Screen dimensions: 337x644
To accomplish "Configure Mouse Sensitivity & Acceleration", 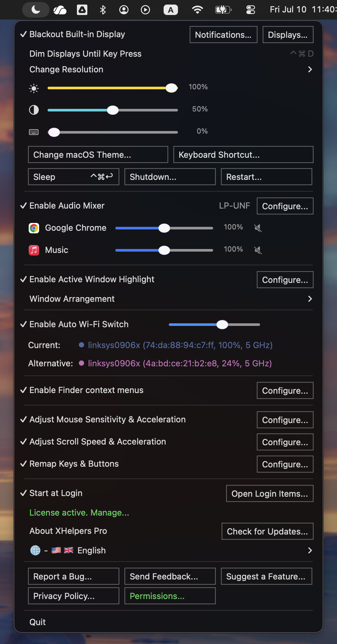I will click(x=285, y=420).
